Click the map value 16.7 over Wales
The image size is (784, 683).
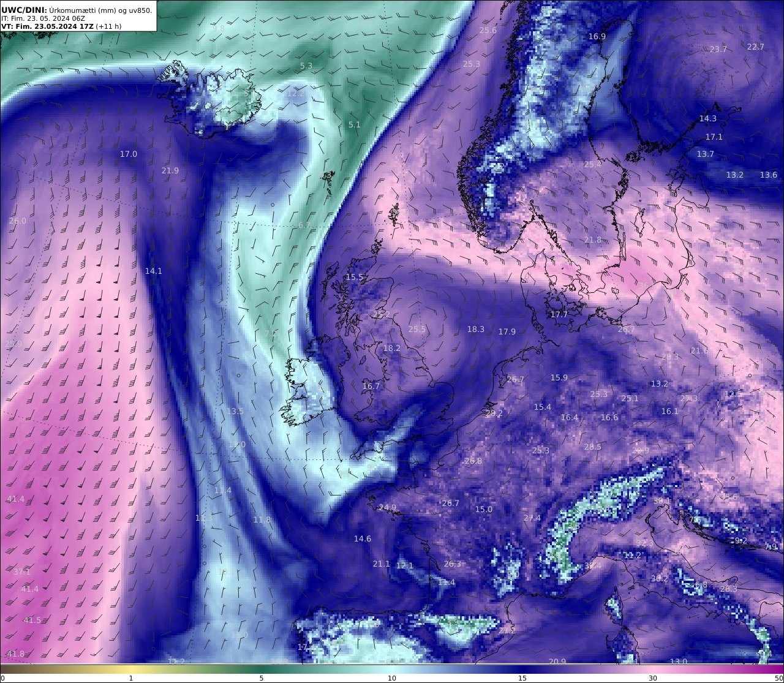coord(372,387)
